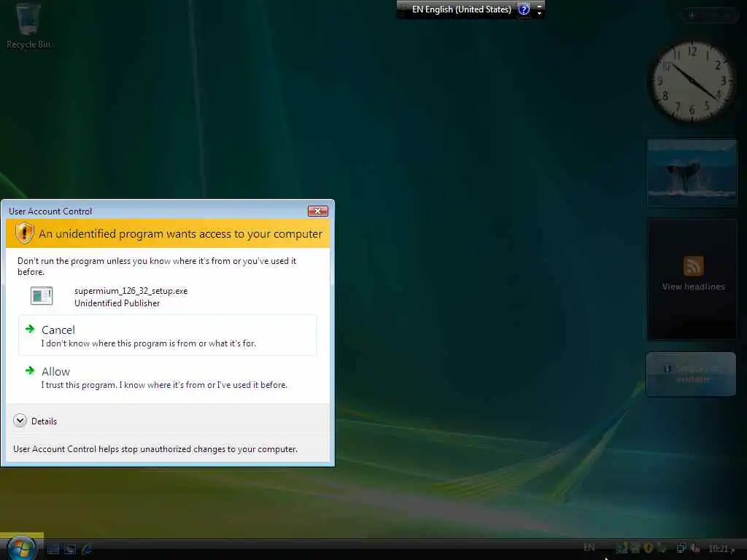Screen dimensions: 747x560
Task: Click the supermium_126_32_setup.exe filename
Action: tap(131, 290)
